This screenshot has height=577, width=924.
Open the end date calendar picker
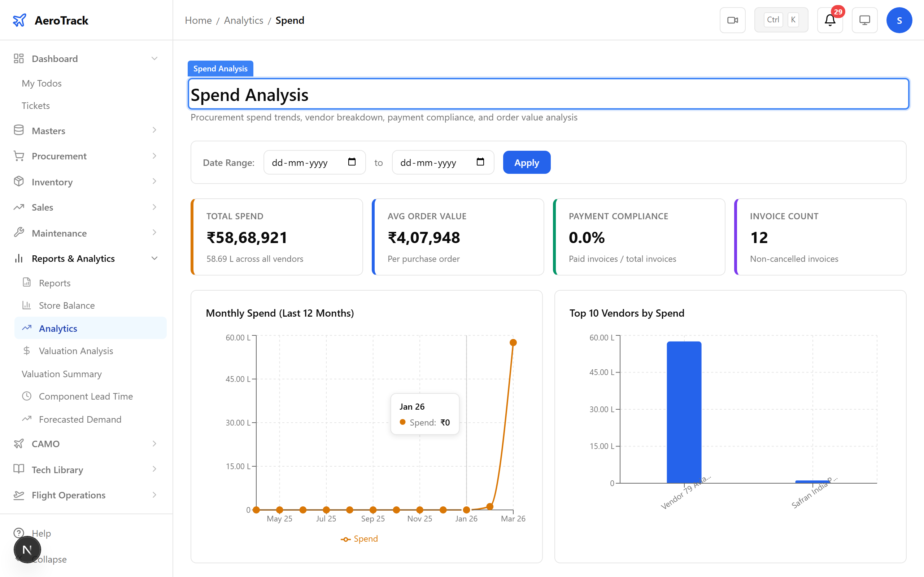click(480, 162)
